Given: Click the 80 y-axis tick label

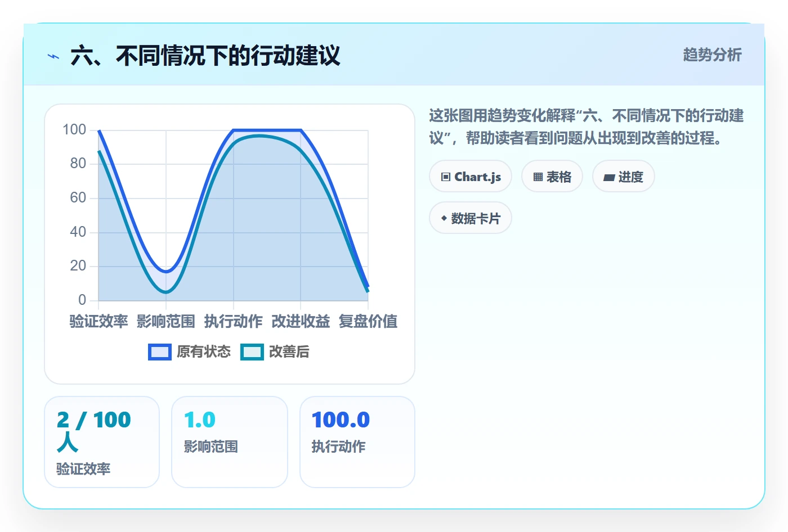Looking at the screenshot, I should tap(78, 164).
